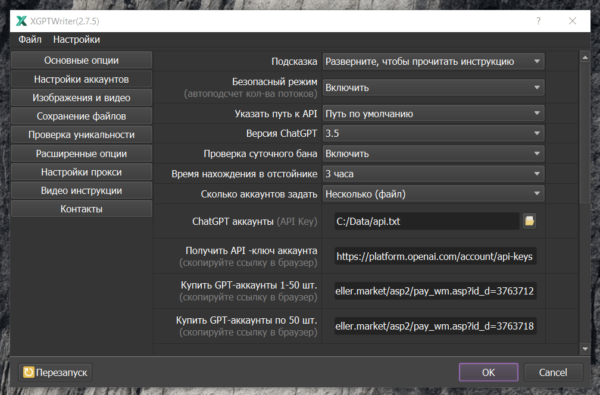Open the Файл menu

(x=30, y=39)
